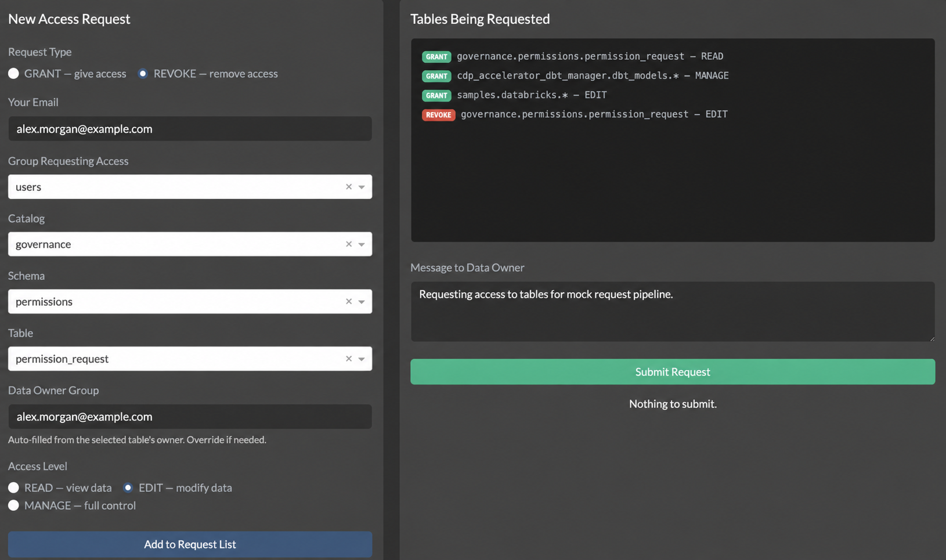The image size is (946, 560).
Task: Click the Submit Request button
Action: click(x=673, y=372)
